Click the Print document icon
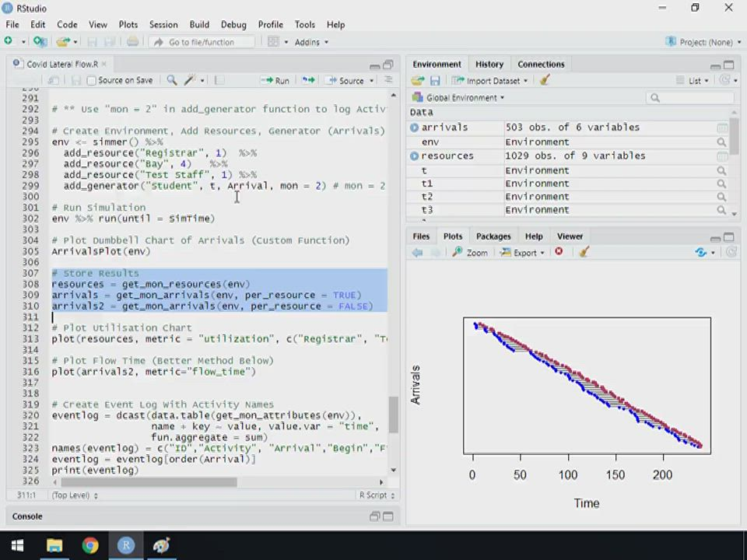747x560 pixels. pyautogui.click(x=132, y=42)
